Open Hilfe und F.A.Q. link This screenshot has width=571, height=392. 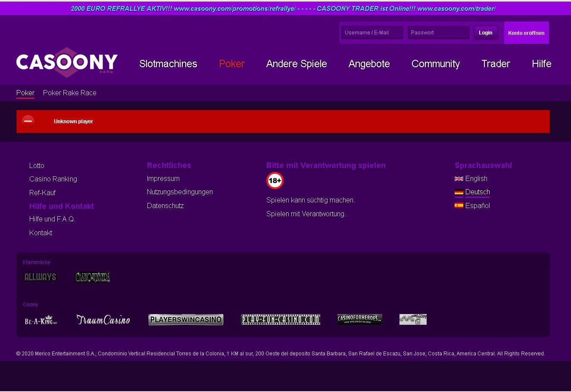click(x=52, y=219)
